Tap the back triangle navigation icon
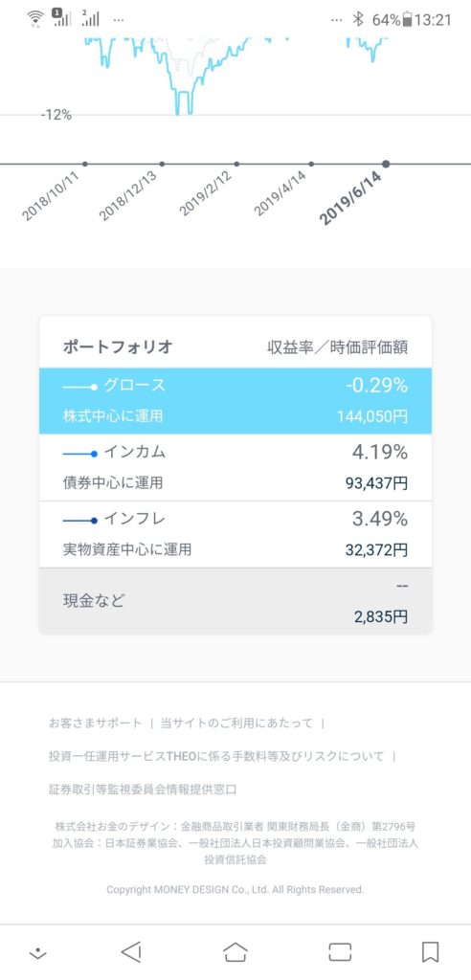471x980 pixels. 131,952
